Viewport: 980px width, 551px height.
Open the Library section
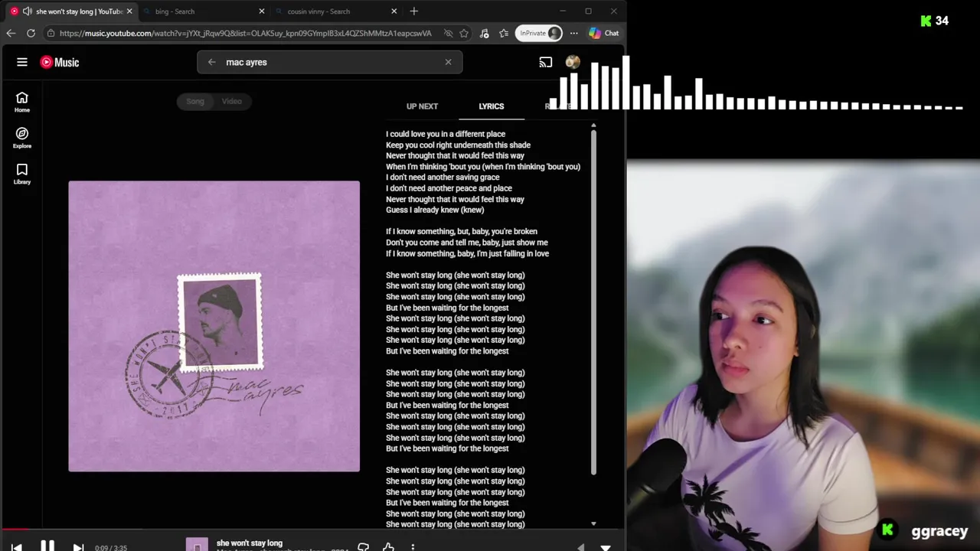pyautogui.click(x=22, y=174)
